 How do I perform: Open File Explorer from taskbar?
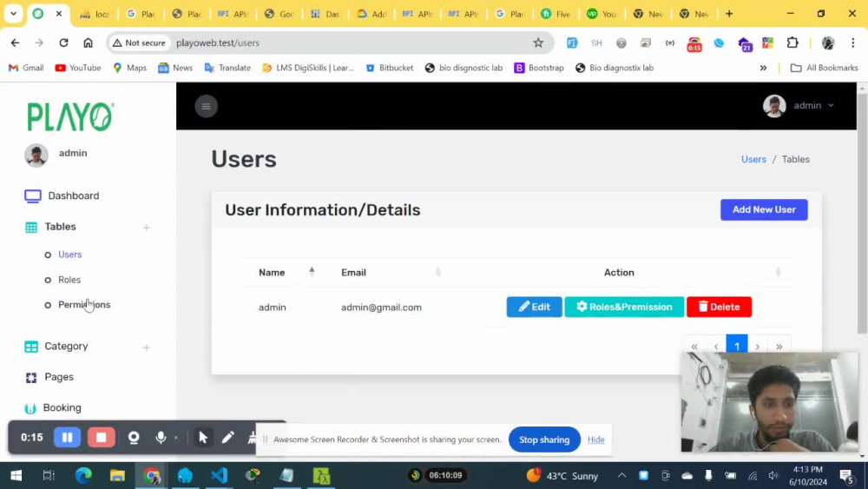pyautogui.click(x=117, y=475)
